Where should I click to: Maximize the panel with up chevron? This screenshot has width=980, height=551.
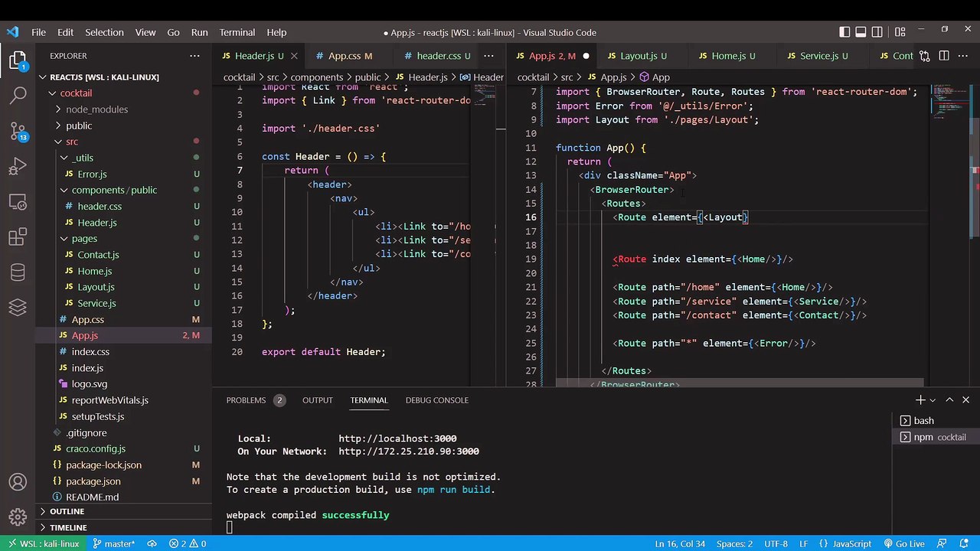[x=949, y=400]
